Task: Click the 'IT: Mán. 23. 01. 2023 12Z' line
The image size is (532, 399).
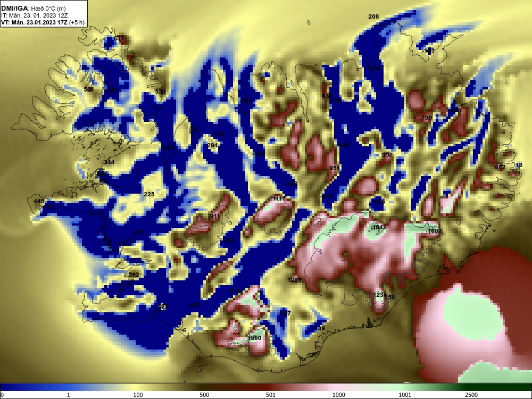Action: pos(34,15)
